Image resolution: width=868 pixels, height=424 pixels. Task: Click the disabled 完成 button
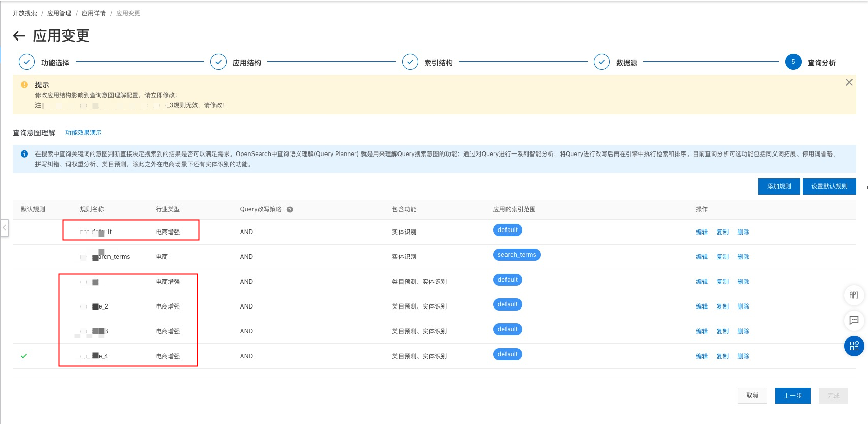[834, 396]
